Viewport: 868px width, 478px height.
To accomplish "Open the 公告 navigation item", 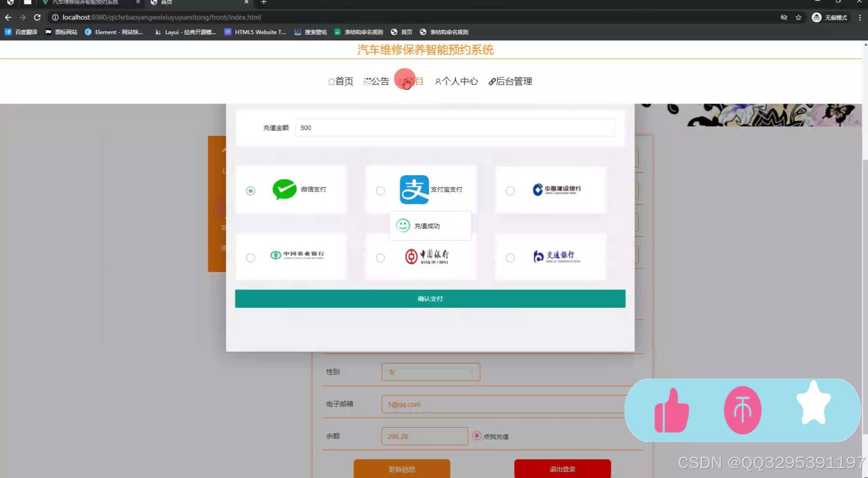I will tap(376, 81).
